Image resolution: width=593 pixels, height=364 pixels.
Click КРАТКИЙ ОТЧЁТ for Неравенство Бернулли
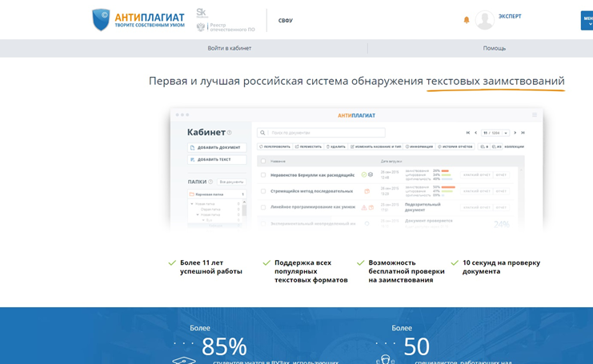[476, 175]
